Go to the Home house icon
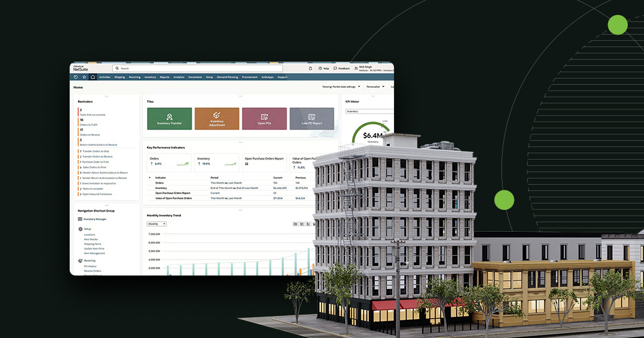 click(x=92, y=77)
